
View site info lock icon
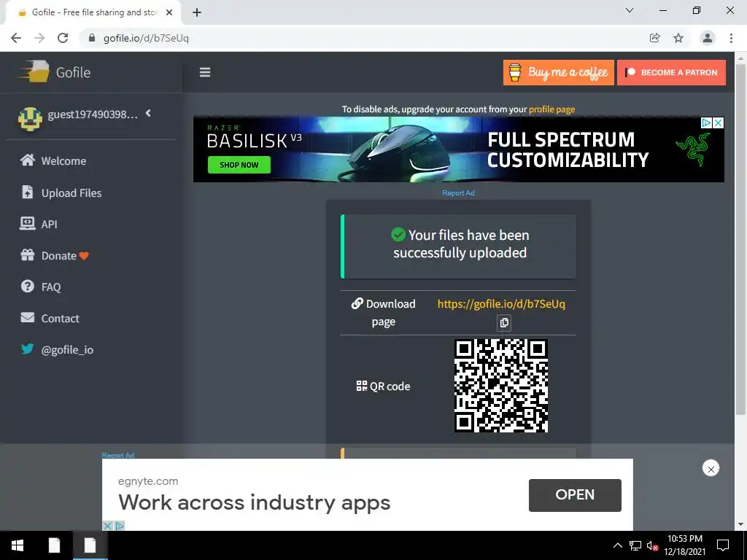[92, 38]
